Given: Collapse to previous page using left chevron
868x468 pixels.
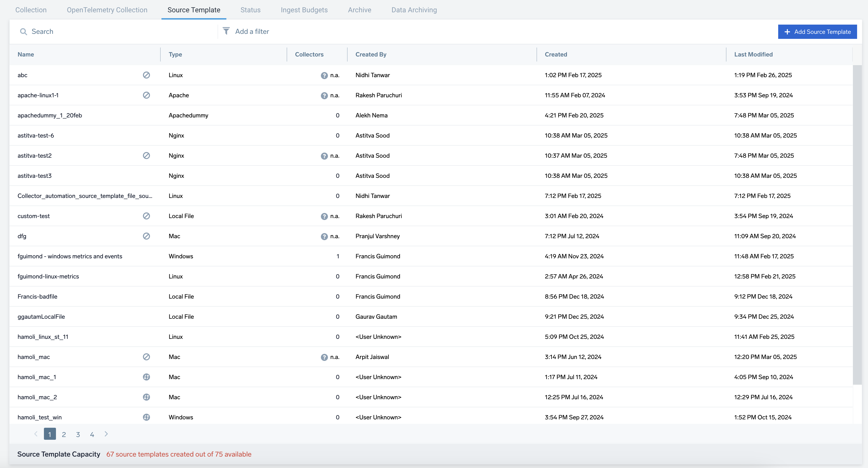Looking at the screenshot, I should [x=36, y=434].
